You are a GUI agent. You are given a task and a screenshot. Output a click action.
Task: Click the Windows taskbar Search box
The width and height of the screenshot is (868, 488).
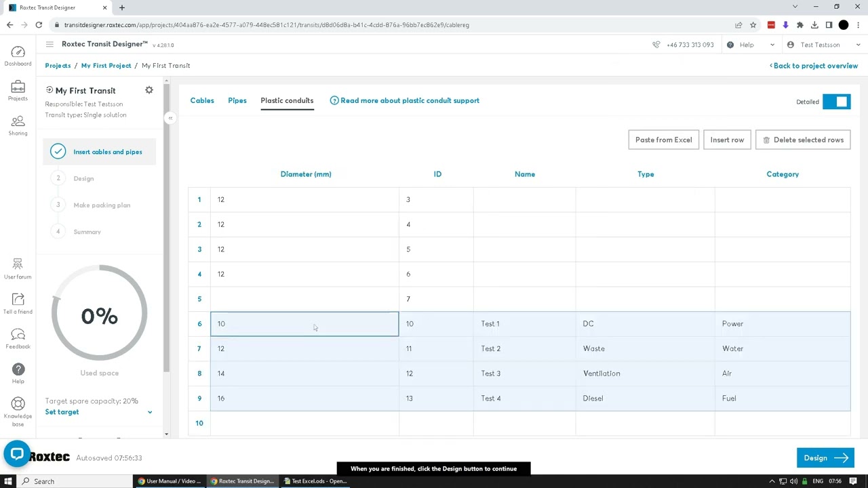pos(75,481)
